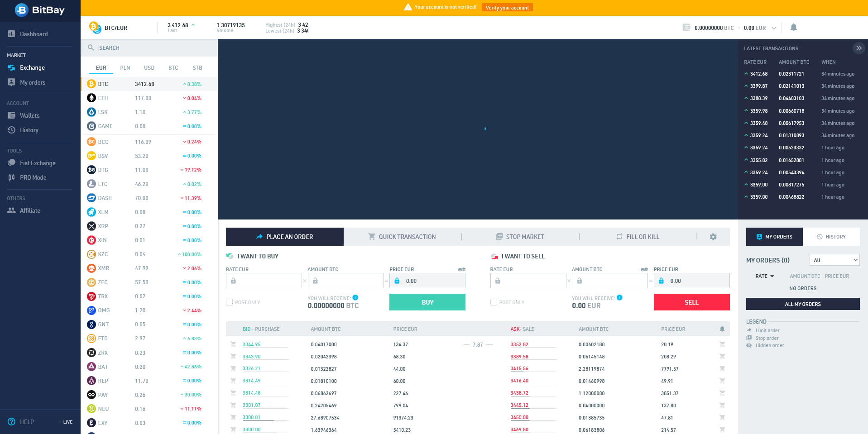
Task: Click the wallet icon beside BTC balance
Action: click(x=686, y=28)
